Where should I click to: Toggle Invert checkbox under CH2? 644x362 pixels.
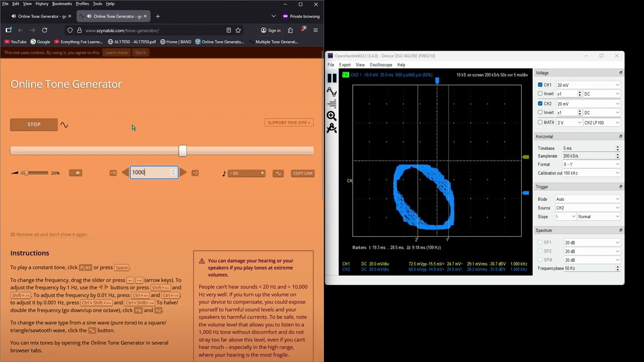[x=540, y=113]
